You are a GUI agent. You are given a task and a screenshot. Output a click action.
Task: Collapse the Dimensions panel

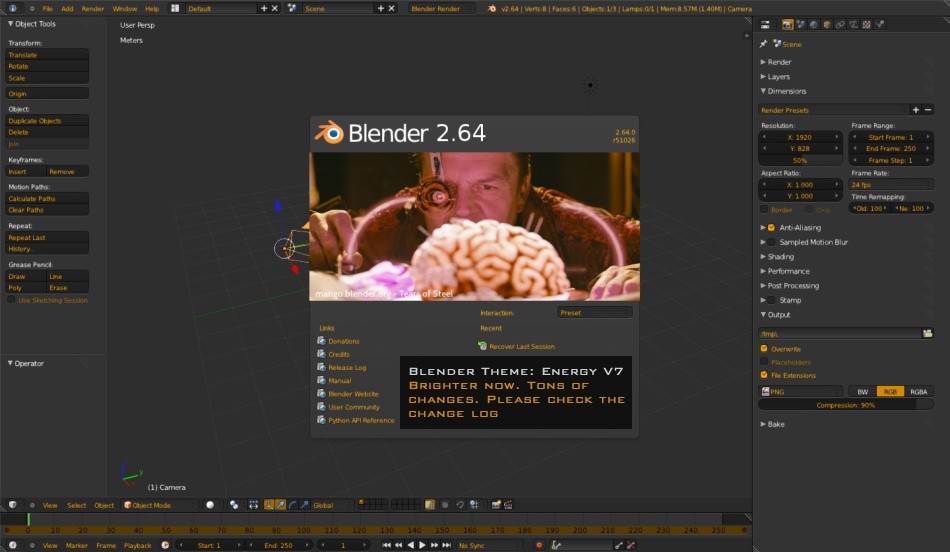click(783, 91)
